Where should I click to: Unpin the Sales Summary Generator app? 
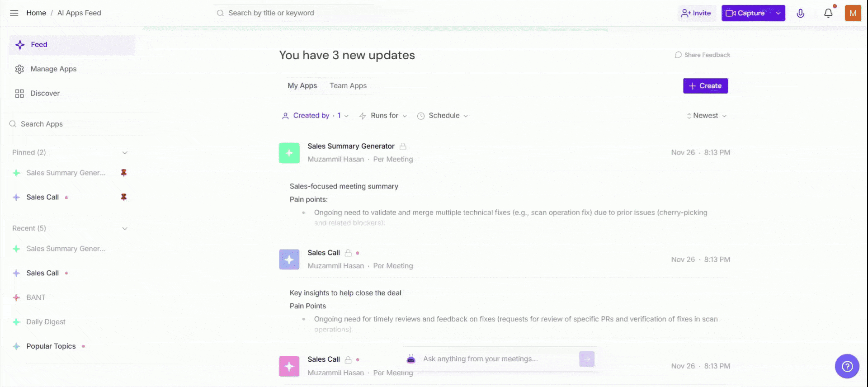tap(123, 172)
